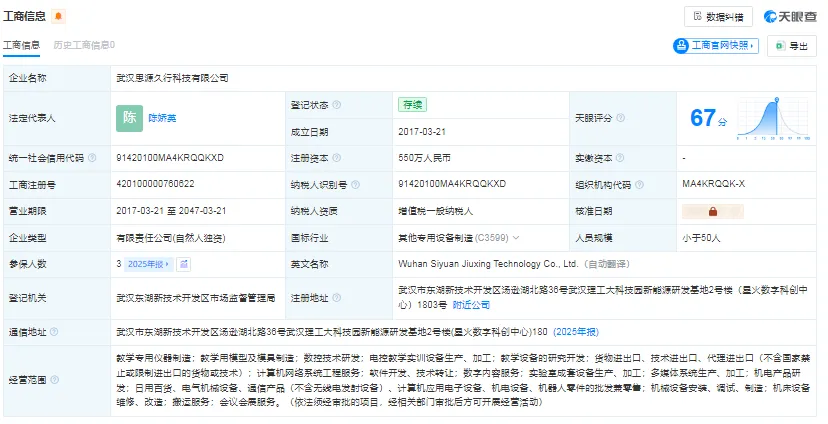Screen dimensions: 828x424
Task: Click the 天眼查 logo
Action: tap(791, 17)
